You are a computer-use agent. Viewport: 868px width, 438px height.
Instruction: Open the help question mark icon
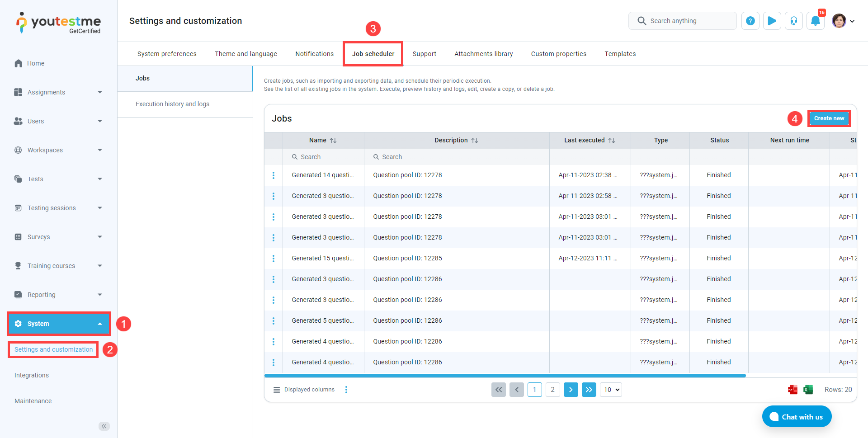[x=750, y=21]
